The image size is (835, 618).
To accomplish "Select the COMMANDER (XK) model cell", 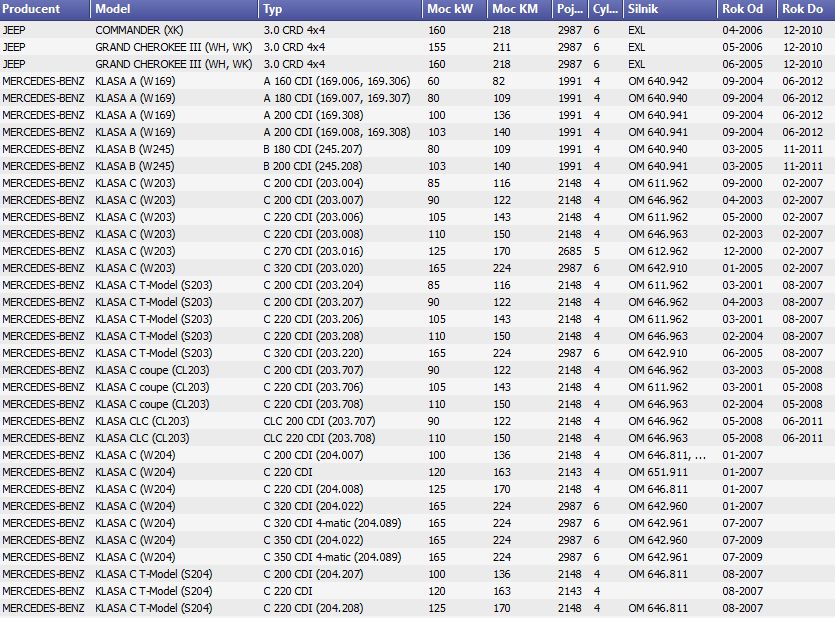I will [139, 30].
